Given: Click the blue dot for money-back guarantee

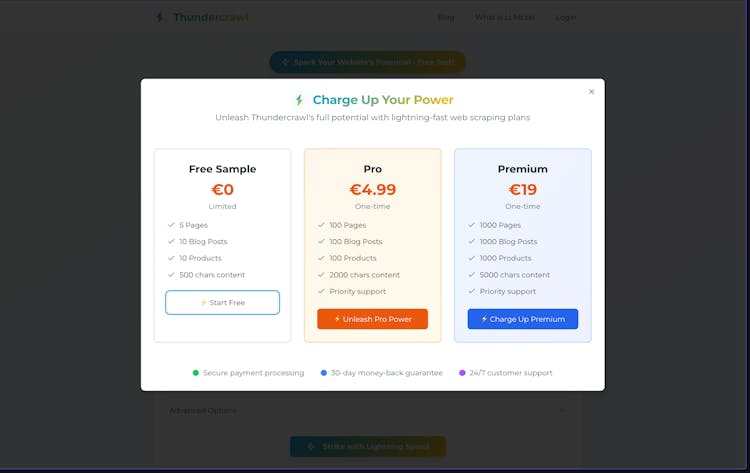Looking at the screenshot, I should coord(324,373).
